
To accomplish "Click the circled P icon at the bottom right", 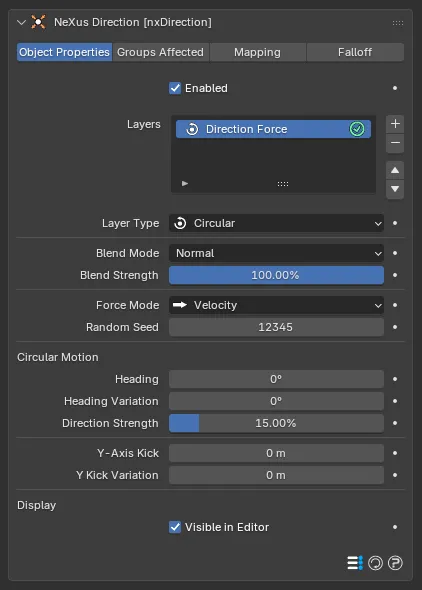I will (395, 563).
